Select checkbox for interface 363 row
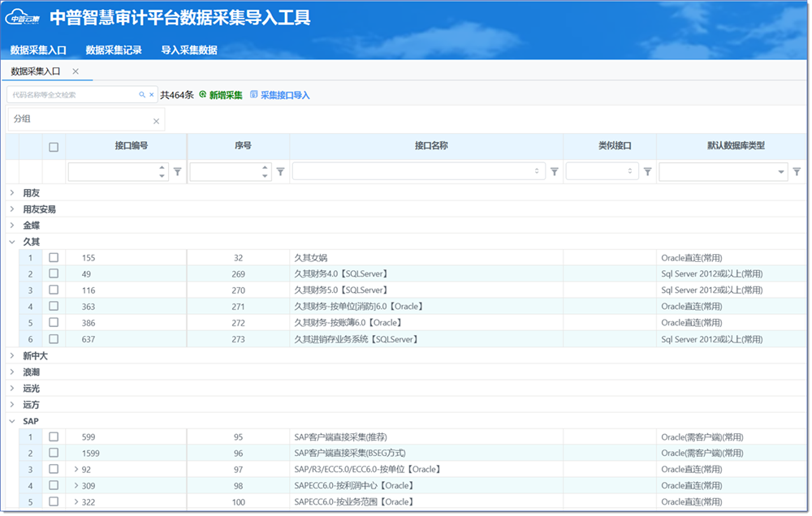This screenshot has width=812, height=516. (54, 306)
